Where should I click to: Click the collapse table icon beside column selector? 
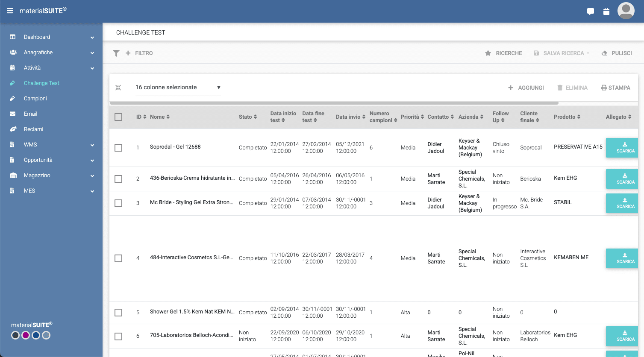pyautogui.click(x=118, y=88)
